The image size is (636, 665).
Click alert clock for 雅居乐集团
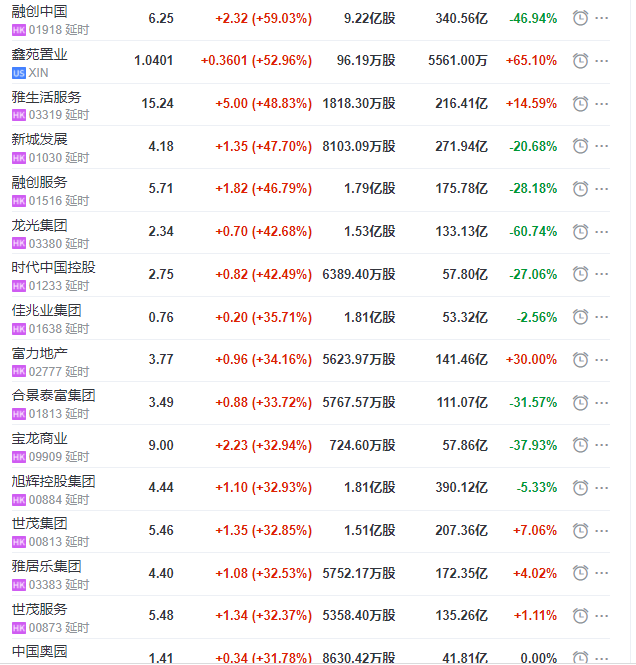(x=580, y=573)
